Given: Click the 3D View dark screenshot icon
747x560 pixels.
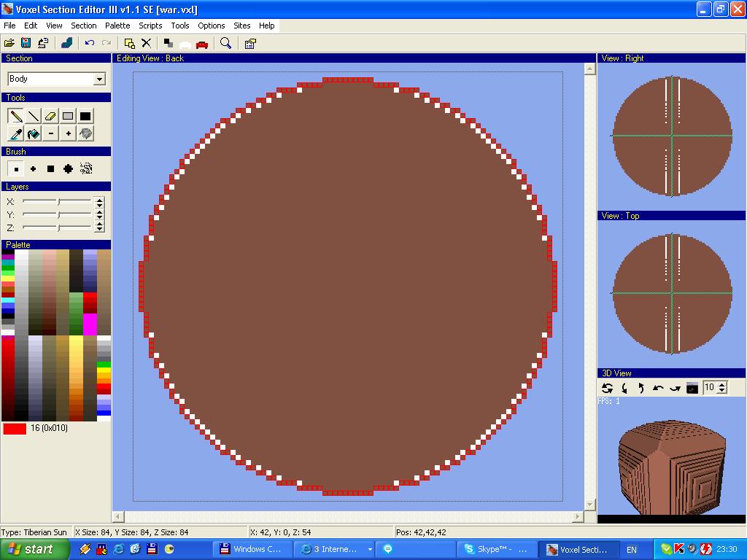Looking at the screenshot, I should 692,388.
